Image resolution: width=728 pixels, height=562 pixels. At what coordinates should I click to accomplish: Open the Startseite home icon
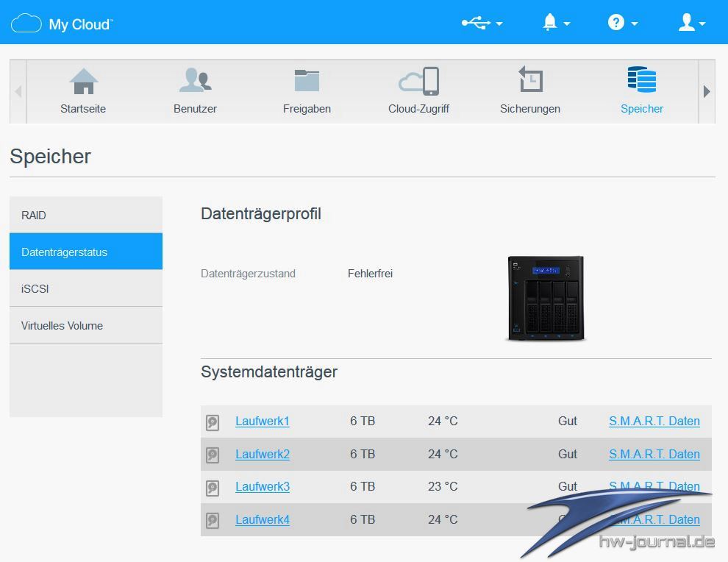[83, 82]
